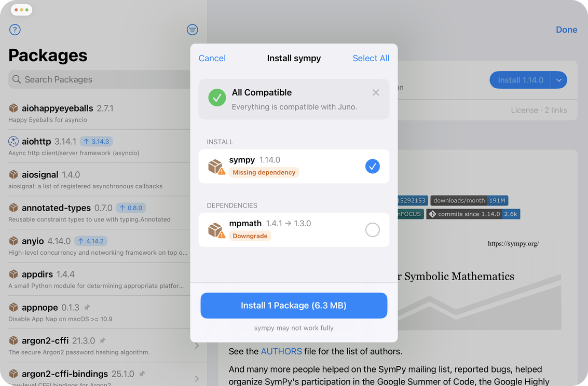This screenshot has width=588, height=386.
Task: Click the Install 1.14.0 button
Action: tap(520, 80)
